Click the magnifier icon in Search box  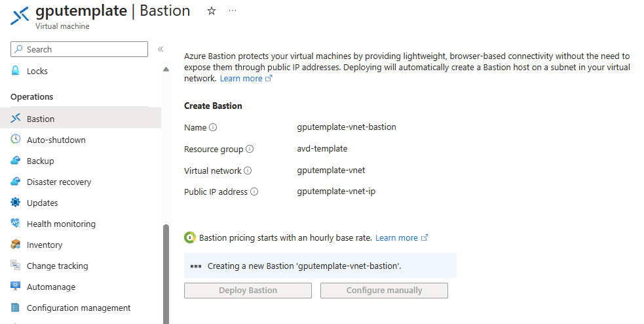(18, 49)
